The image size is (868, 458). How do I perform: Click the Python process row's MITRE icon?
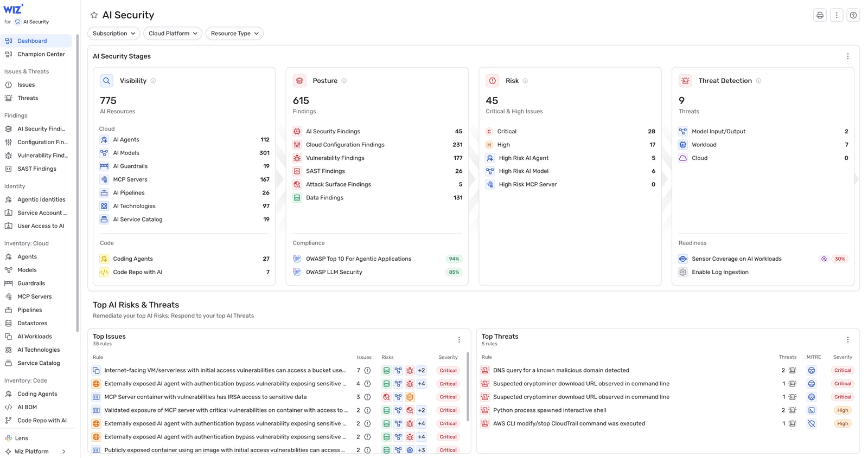point(812,410)
